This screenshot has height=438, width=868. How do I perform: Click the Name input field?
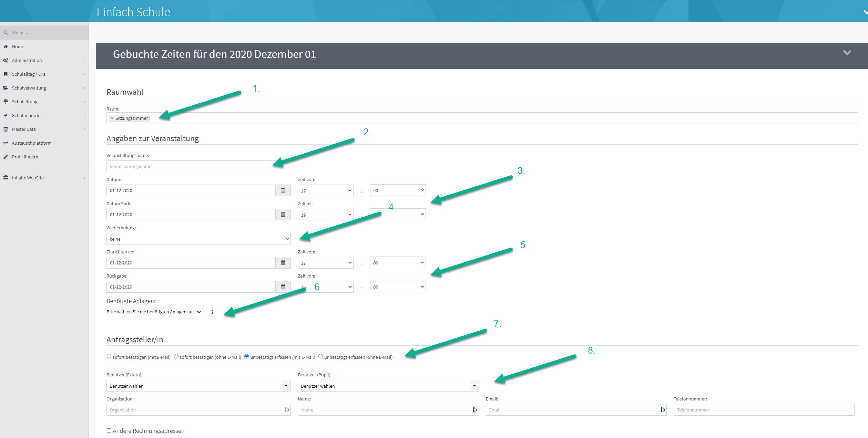pos(388,410)
